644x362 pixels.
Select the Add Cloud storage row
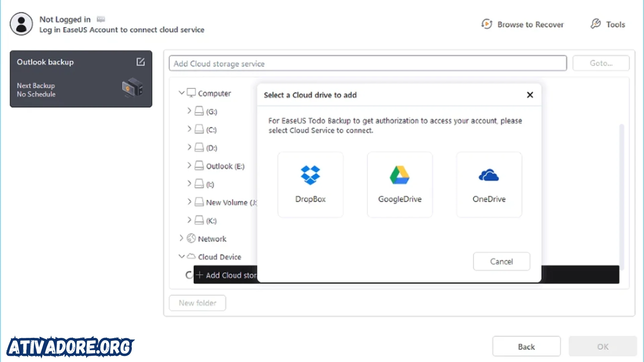(x=406, y=275)
